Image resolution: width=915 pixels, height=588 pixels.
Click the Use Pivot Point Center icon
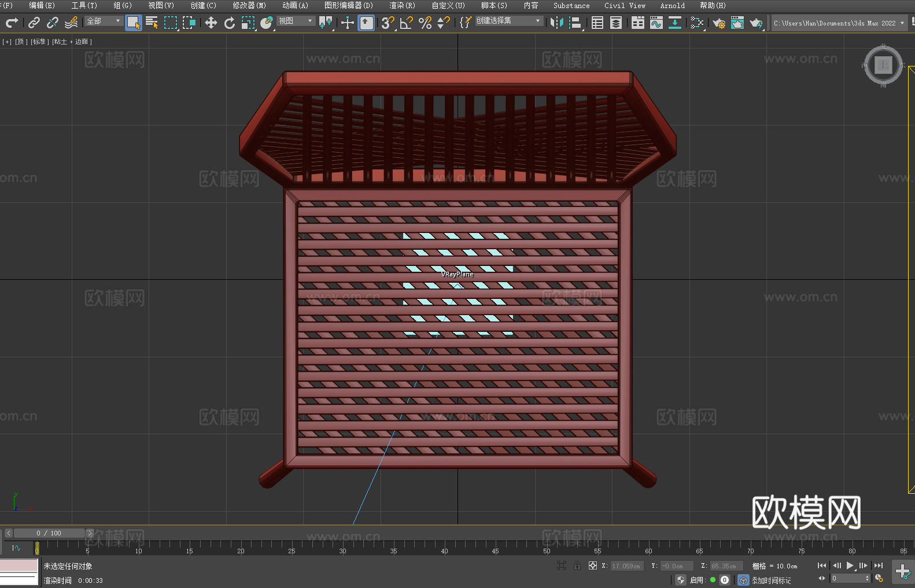(x=326, y=23)
